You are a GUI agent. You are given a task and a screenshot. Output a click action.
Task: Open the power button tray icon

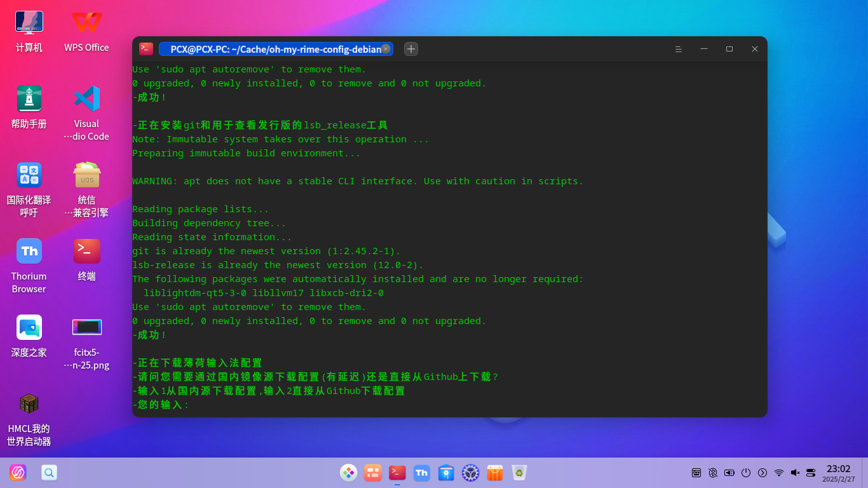746,473
